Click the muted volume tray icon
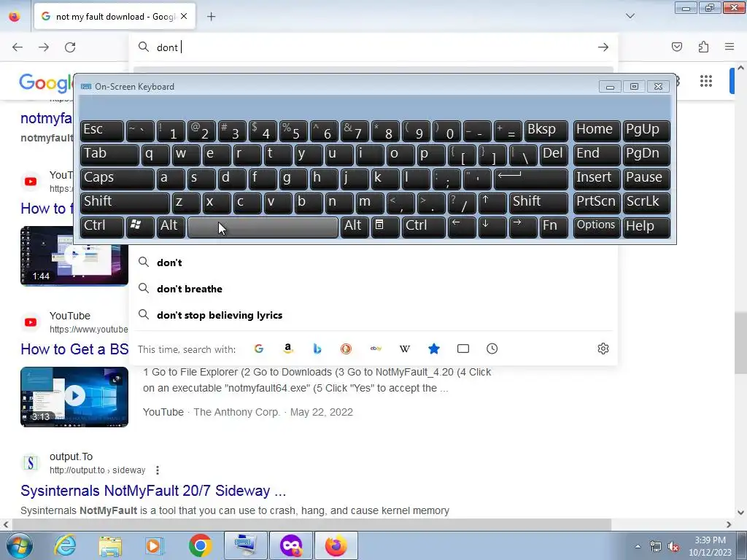 click(673, 546)
